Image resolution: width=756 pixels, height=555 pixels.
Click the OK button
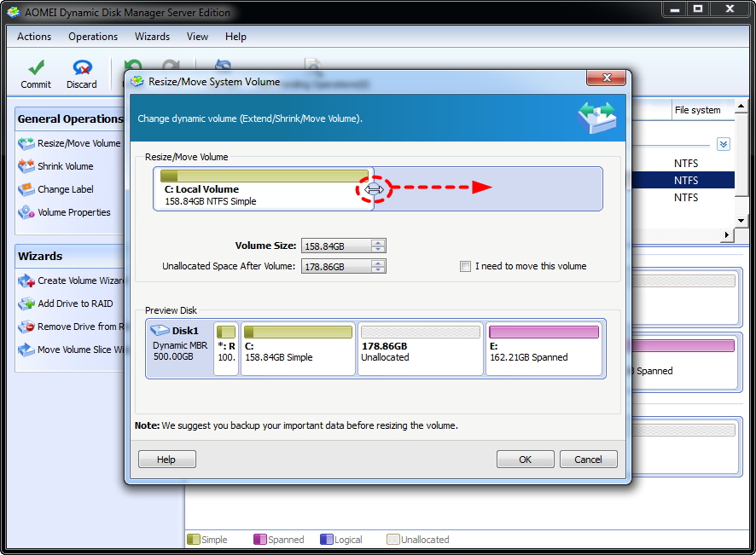coord(525,460)
